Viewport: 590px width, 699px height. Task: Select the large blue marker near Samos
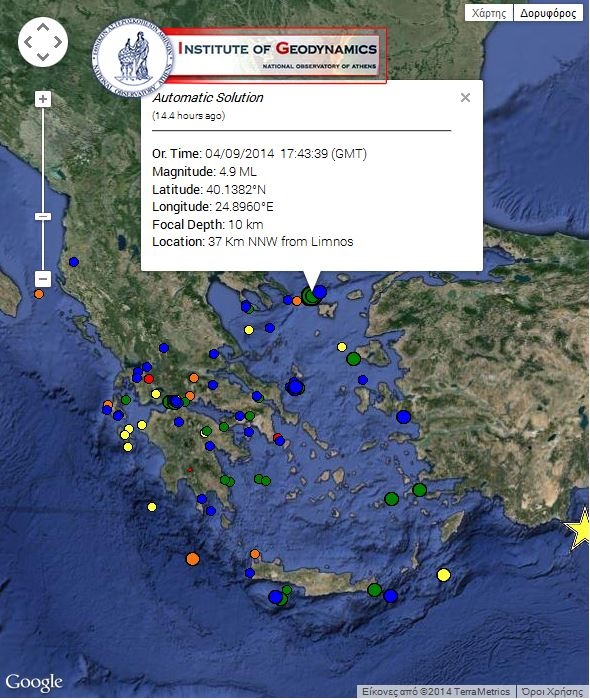[403, 417]
